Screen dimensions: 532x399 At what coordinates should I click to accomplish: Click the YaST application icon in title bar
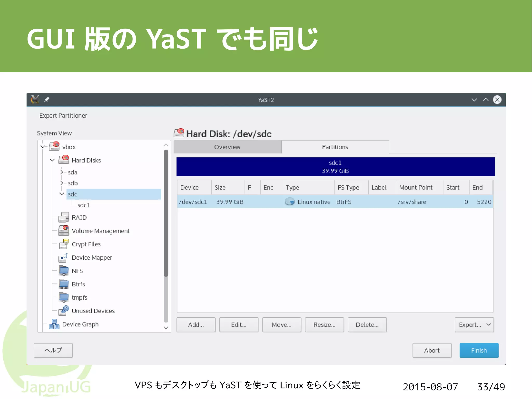pos(35,100)
